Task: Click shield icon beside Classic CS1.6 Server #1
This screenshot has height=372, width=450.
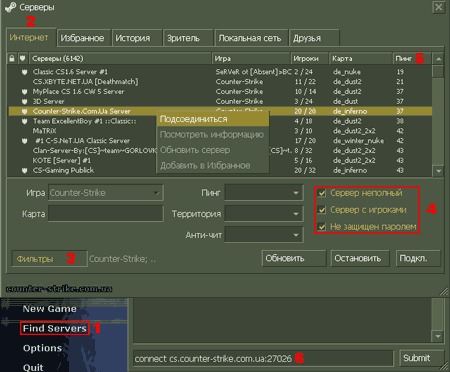Action: coord(24,72)
